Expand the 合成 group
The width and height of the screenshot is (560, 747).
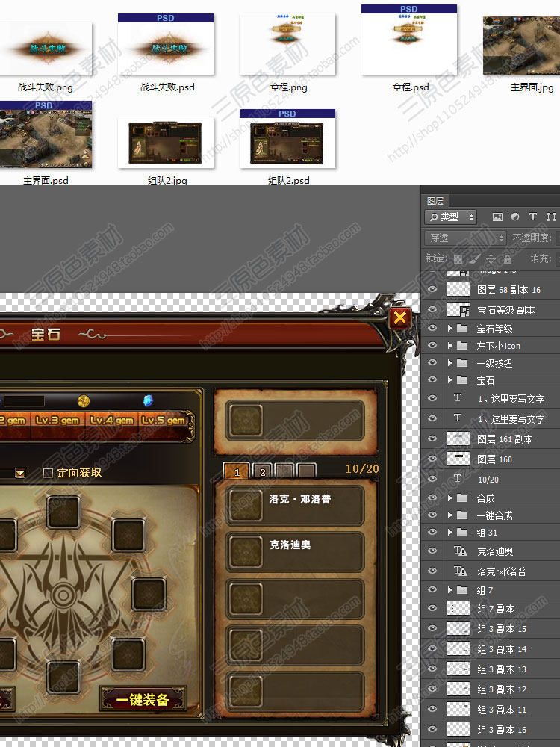[x=450, y=498]
